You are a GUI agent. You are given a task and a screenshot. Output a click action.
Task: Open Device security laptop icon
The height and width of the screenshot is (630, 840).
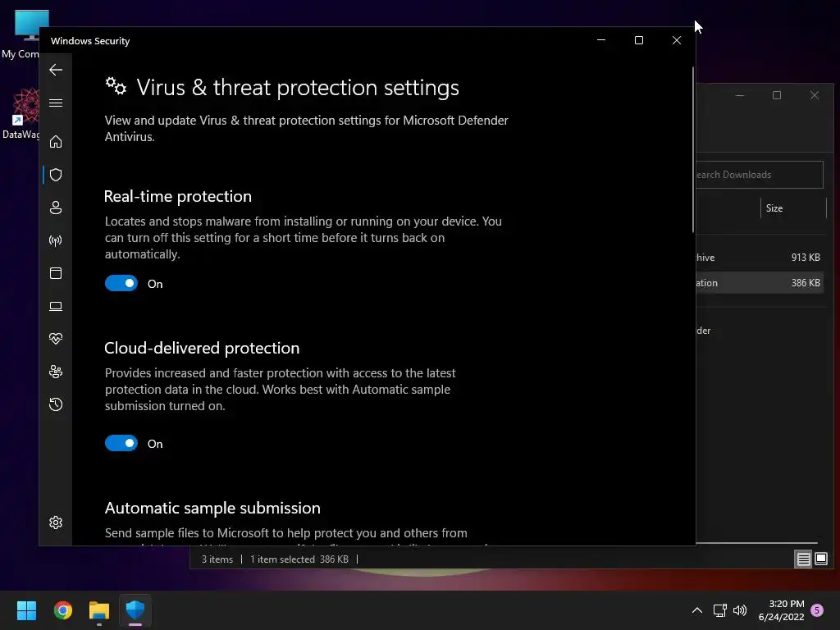click(56, 306)
